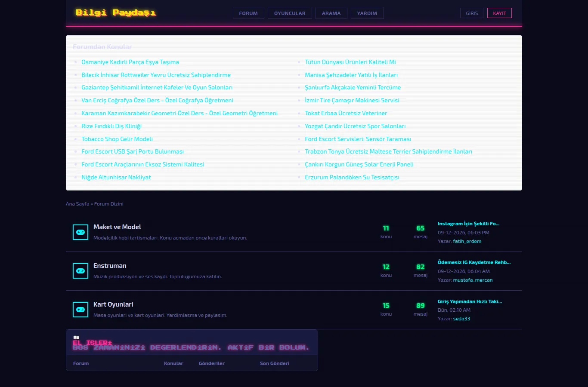Screen dimensions: 588x387
Task: Click the Enstruman forum gamepad icon
Action: 80,271
